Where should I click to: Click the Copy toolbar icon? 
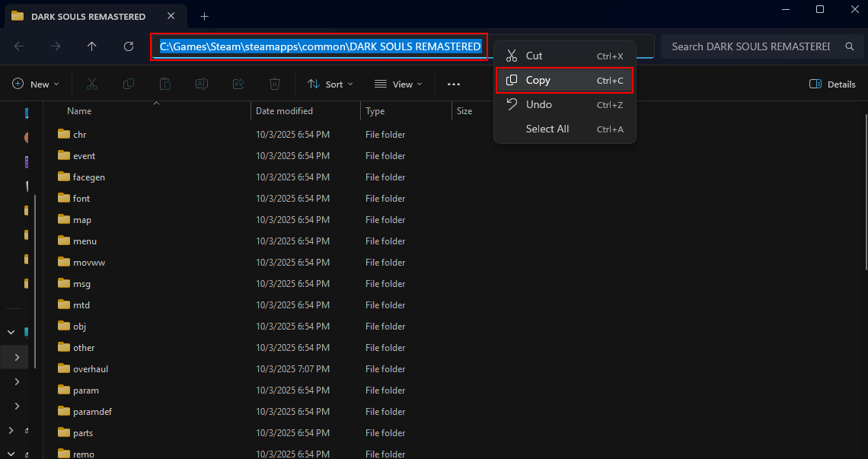tap(129, 84)
